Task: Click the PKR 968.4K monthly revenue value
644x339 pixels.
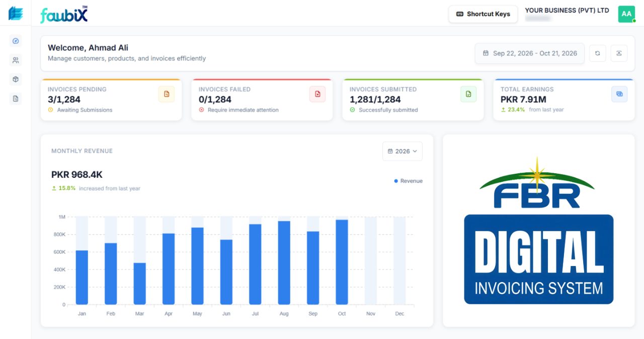Action: (x=77, y=175)
